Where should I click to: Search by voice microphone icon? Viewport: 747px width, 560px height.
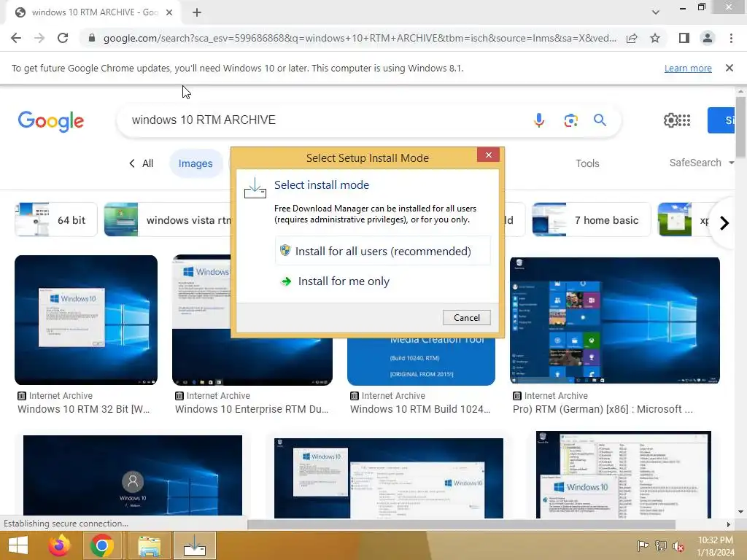point(539,120)
